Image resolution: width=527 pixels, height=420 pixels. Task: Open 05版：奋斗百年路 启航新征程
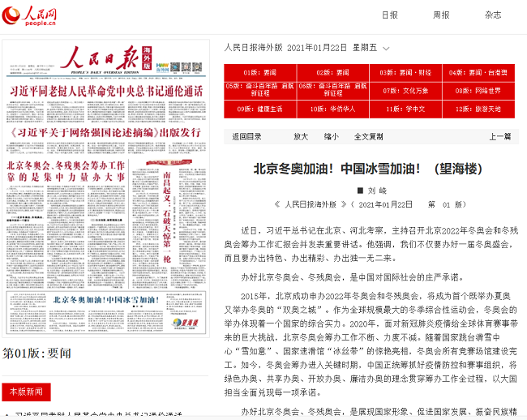click(x=260, y=90)
